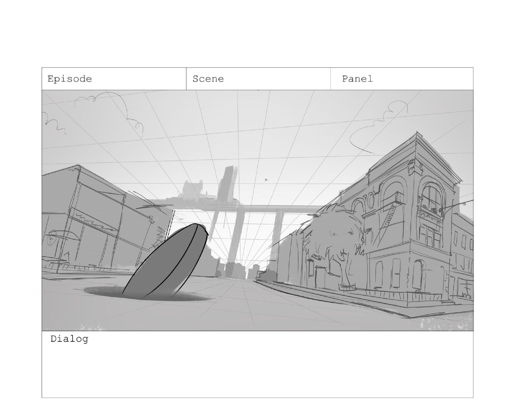The image size is (515, 420).
Task: Click the word "Scene"
Action: point(208,79)
